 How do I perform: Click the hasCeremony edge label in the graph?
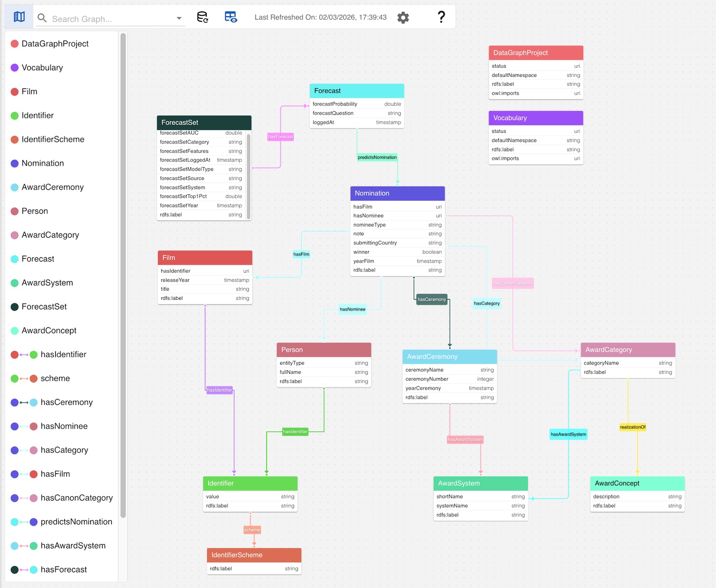[x=431, y=299]
